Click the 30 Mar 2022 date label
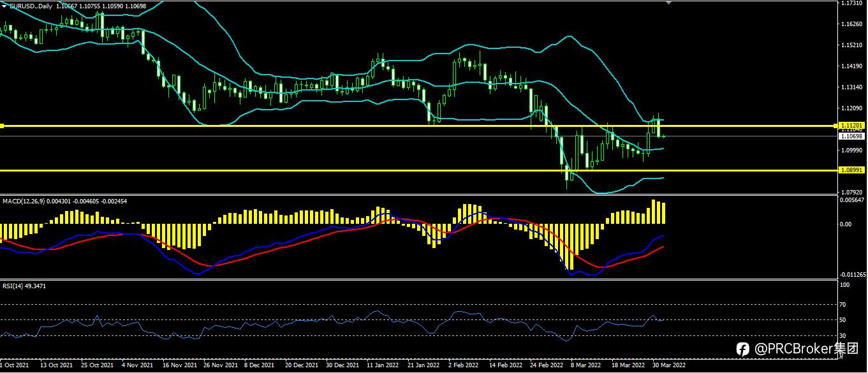This screenshot has height=373, width=868. pos(668,366)
